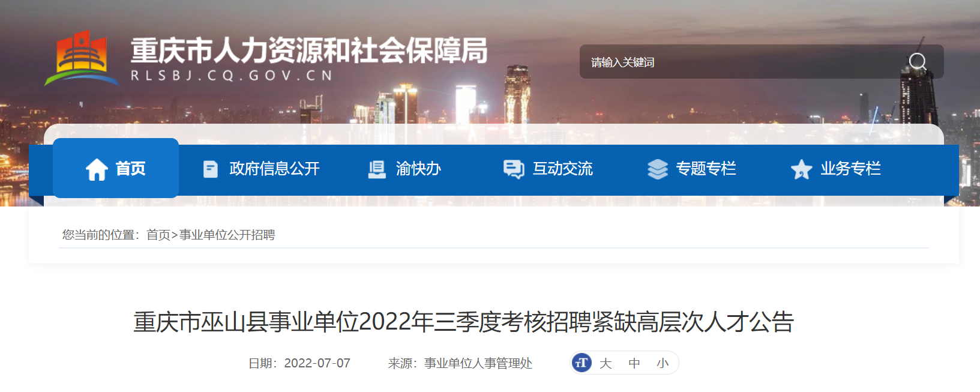
Task: Click the star icon beside 业务专栏
Action: tap(801, 169)
